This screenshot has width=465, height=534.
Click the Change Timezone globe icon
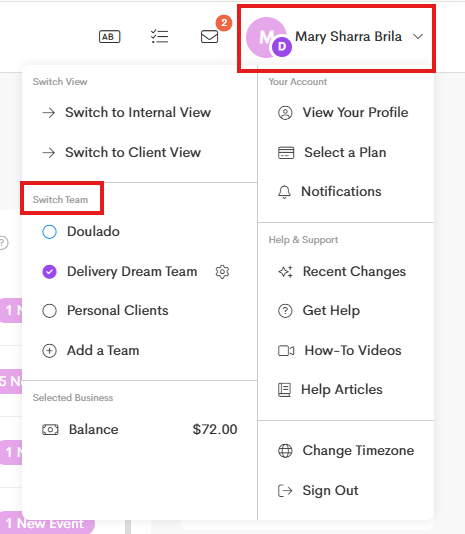coord(285,451)
